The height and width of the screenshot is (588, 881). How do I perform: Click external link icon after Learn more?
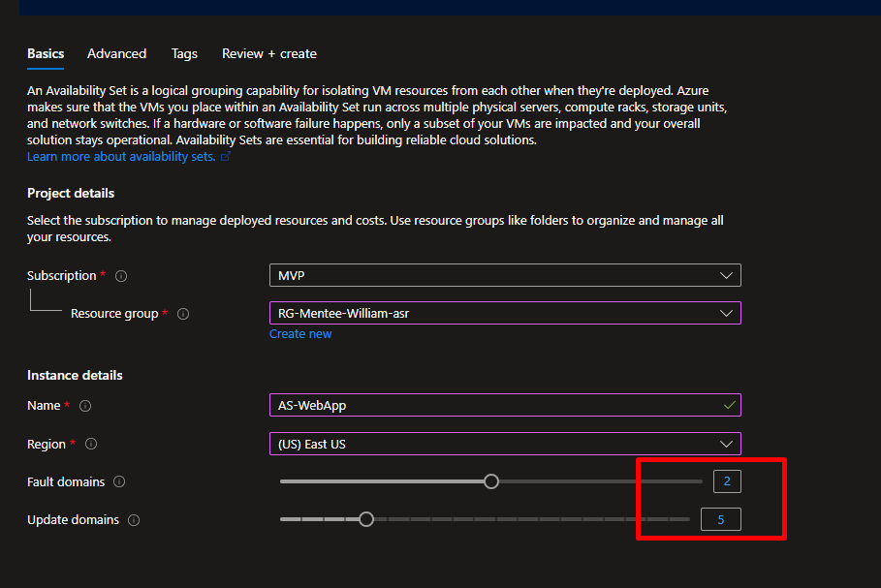[226, 157]
